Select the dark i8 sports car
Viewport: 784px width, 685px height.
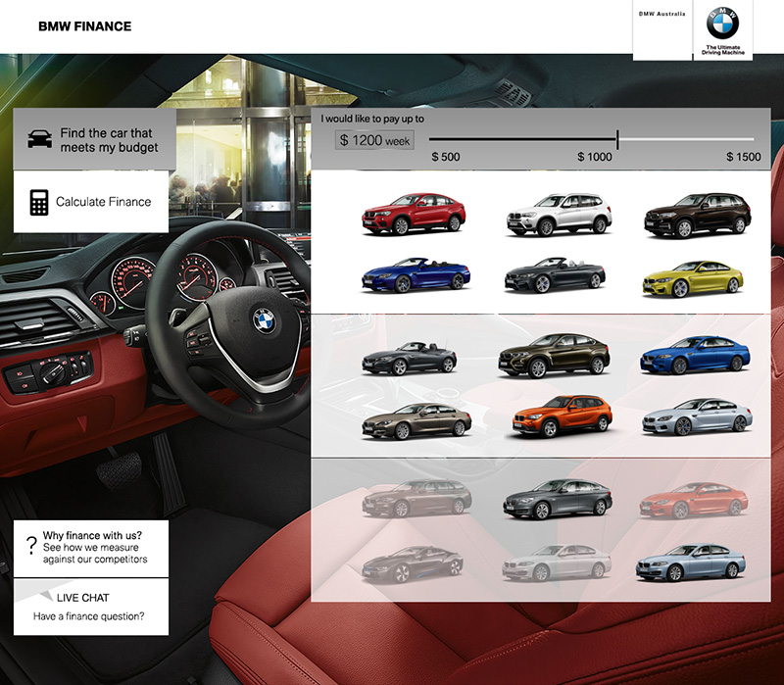click(x=413, y=564)
